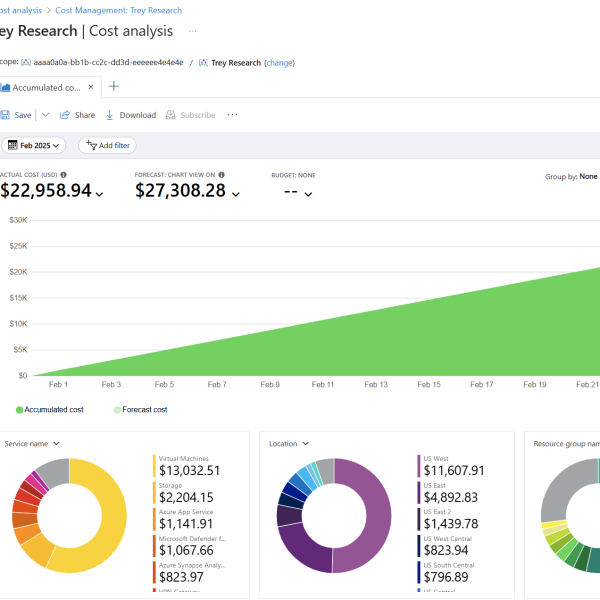Click Azure App Service $1,141.91 entry
This screenshot has height=600, width=600.
183,519
